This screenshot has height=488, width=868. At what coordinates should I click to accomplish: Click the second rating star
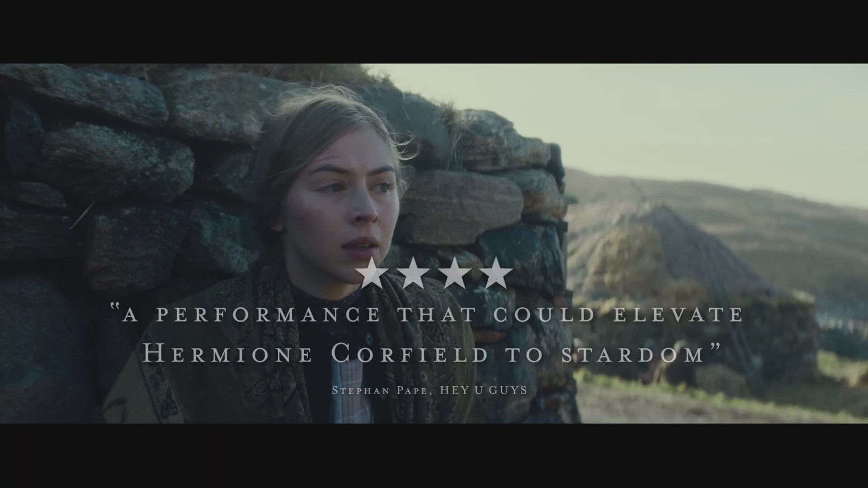pyautogui.click(x=413, y=273)
